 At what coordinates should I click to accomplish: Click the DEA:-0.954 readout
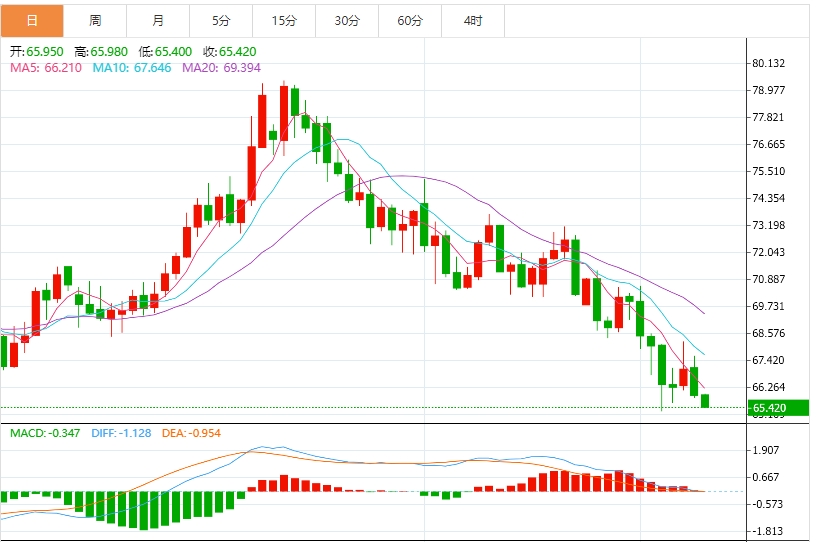coord(192,433)
